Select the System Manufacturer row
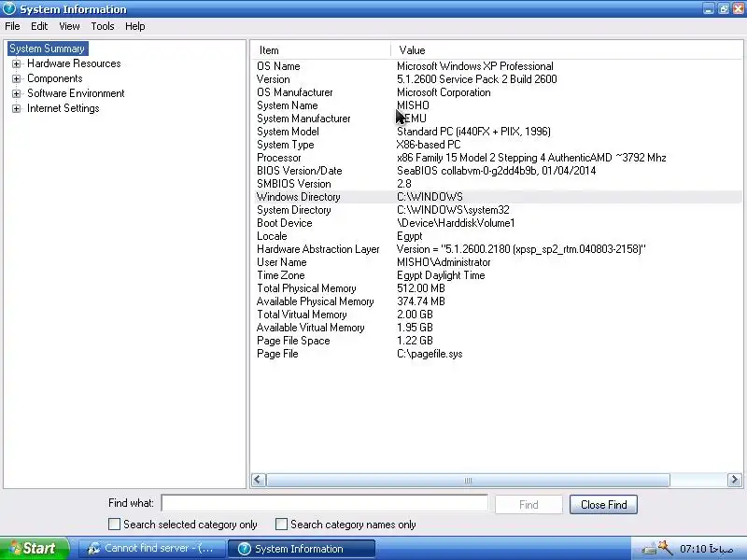This screenshot has height=560, width=747. coord(498,119)
